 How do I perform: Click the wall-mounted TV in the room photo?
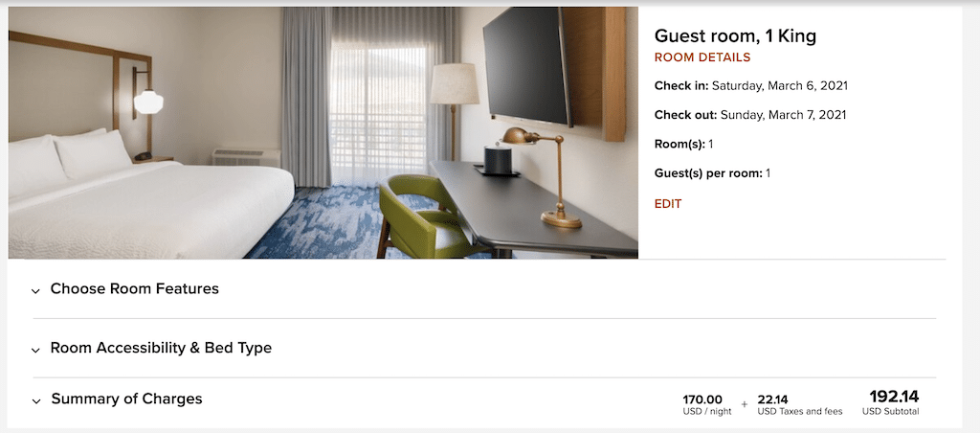click(528, 66)
